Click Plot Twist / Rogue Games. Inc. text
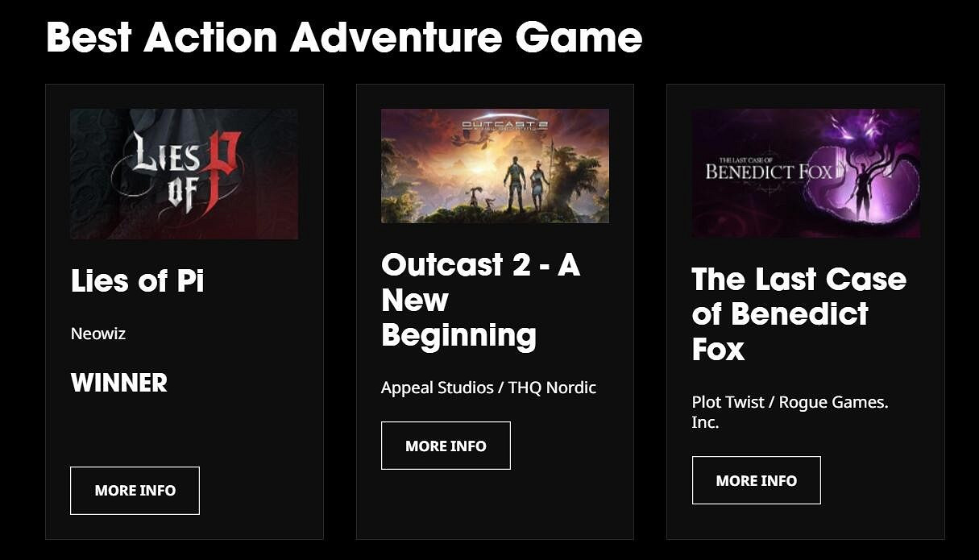 [790, 411]
